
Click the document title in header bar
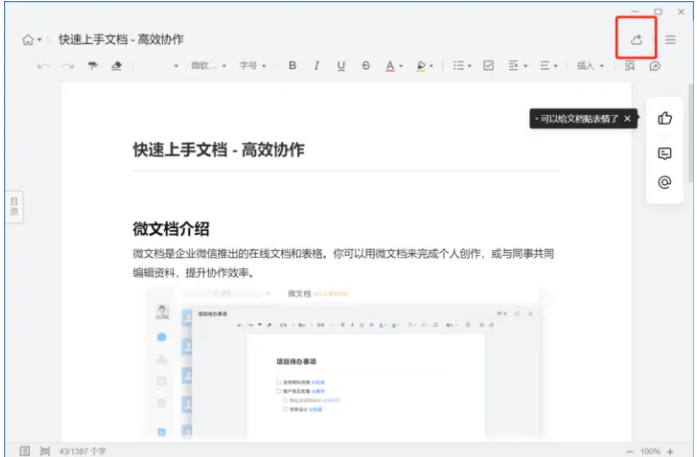[x=121, y=40]
